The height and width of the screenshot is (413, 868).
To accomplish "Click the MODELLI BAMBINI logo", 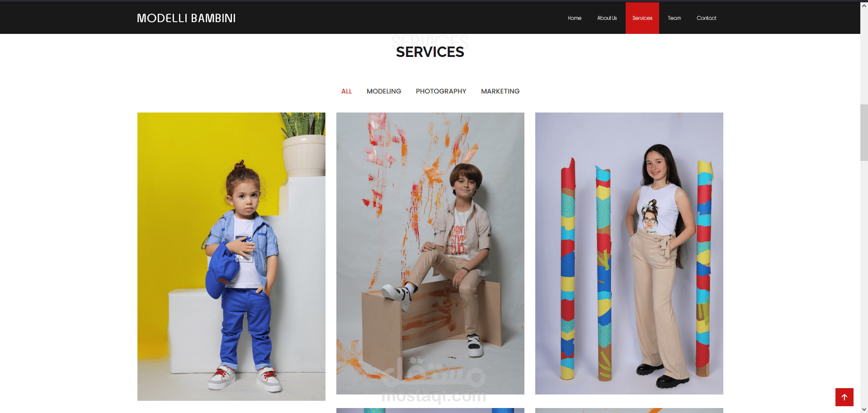I will 186,18.
